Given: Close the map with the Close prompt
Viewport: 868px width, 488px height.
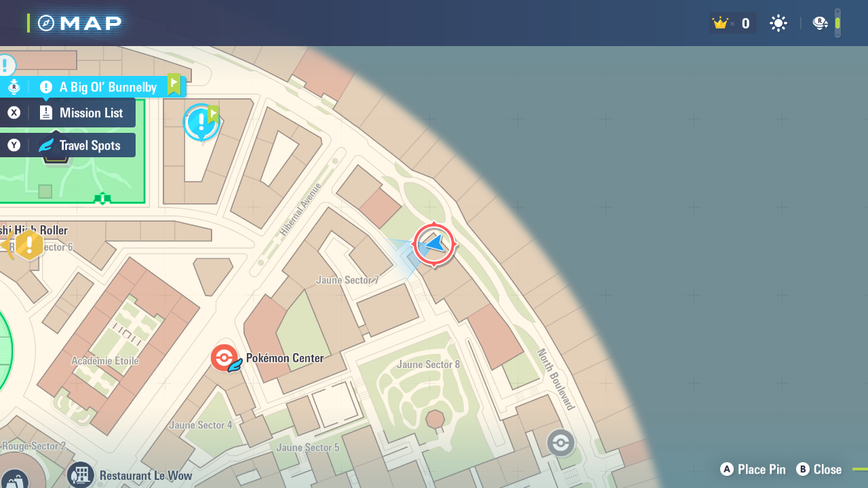Looking at the screenshot, I should pos(827,469).
